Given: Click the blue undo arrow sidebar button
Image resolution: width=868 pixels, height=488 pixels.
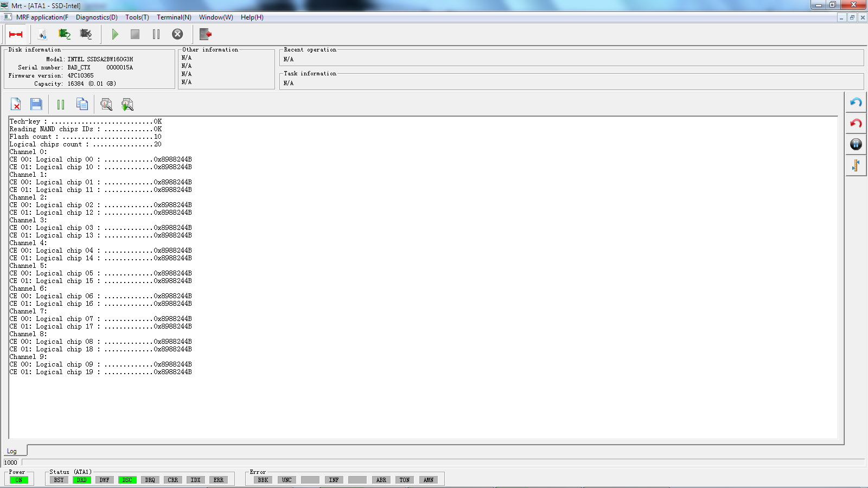Looking at the screenshot, I should tap(856, 102).
